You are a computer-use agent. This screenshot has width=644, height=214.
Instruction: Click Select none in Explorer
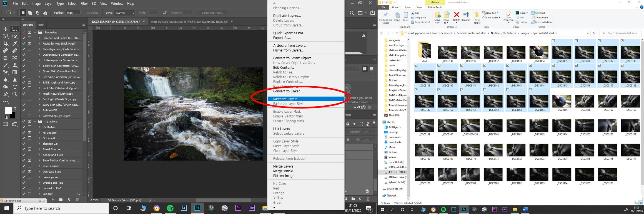click(x=539, y=18)
